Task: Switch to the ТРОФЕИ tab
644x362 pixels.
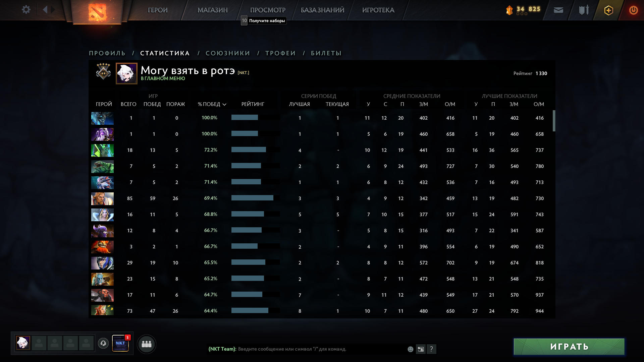Action: point(280,53)
